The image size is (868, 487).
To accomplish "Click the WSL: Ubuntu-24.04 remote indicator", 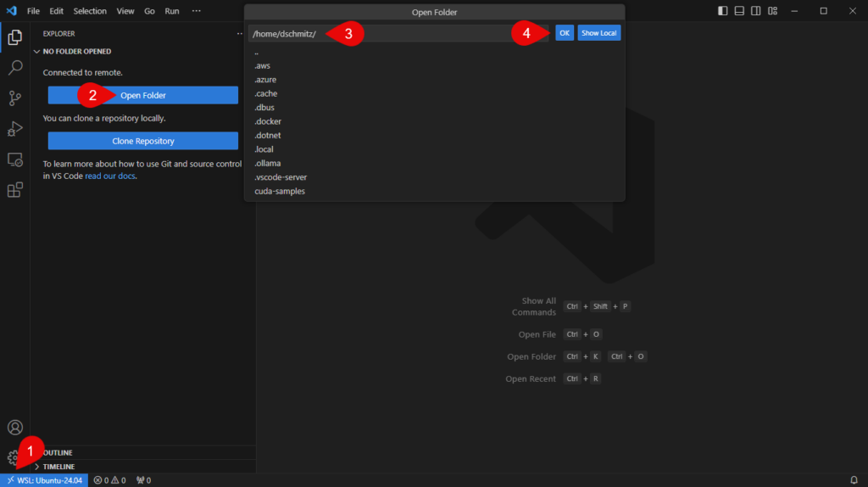I will coord(44,480).
